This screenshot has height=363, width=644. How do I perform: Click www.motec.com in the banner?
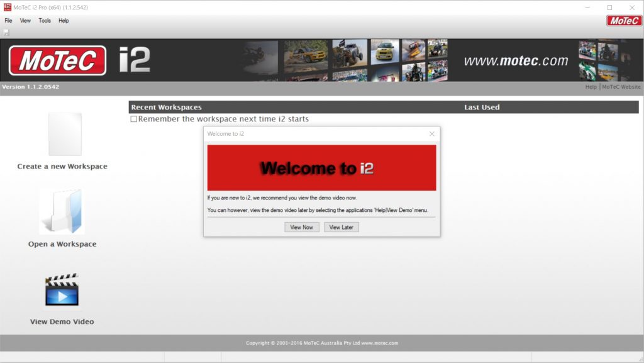(x=516, y=61)
